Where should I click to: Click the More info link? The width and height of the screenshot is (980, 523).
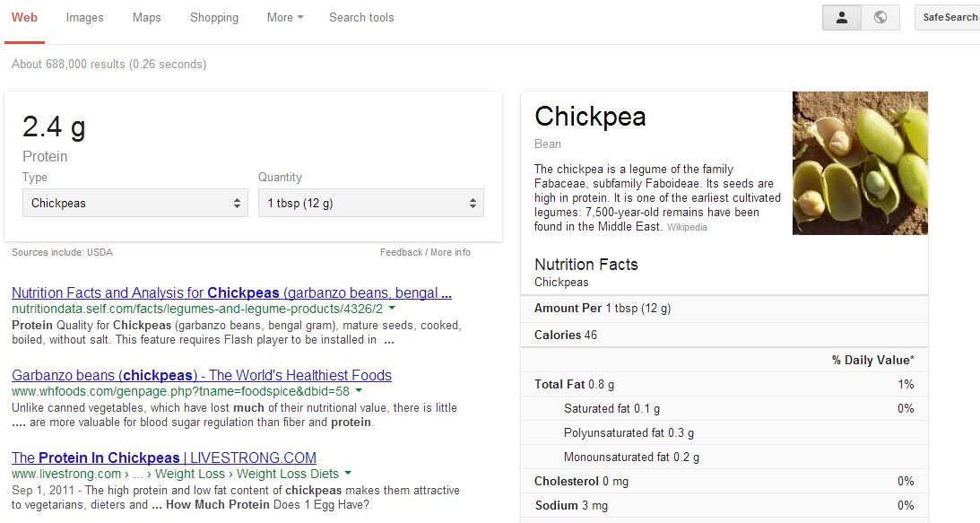pos(448,252)
